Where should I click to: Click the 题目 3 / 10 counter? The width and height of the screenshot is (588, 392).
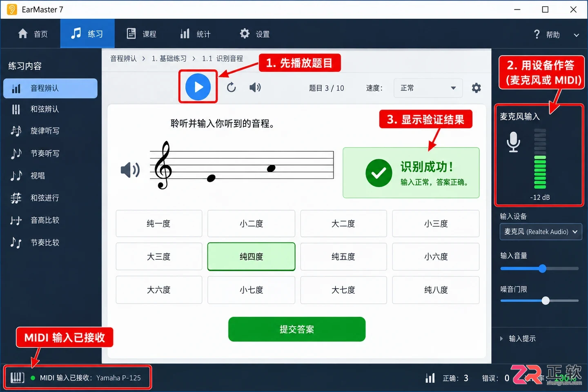point(327,88)
